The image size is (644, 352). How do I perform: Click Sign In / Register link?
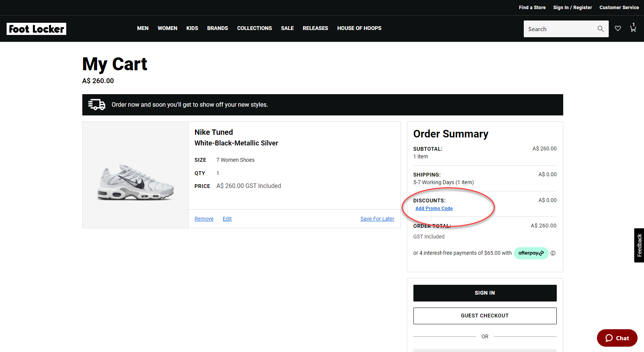[x=572, y=8]
